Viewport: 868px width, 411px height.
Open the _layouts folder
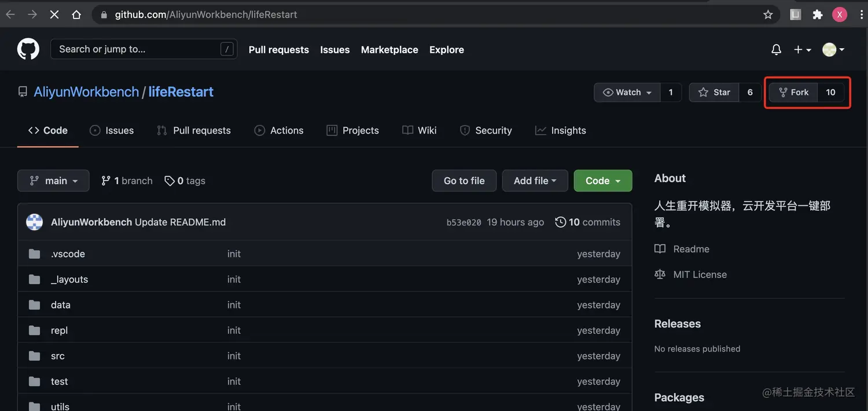pos(69,280)
